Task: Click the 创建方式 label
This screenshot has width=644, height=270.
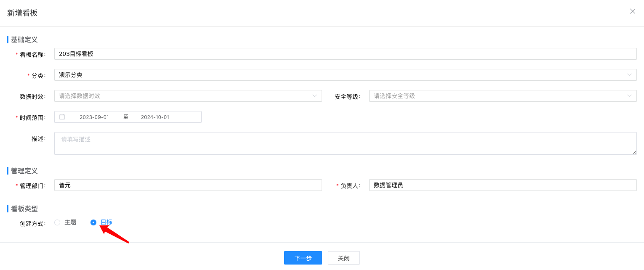Action: pos(33,223)
